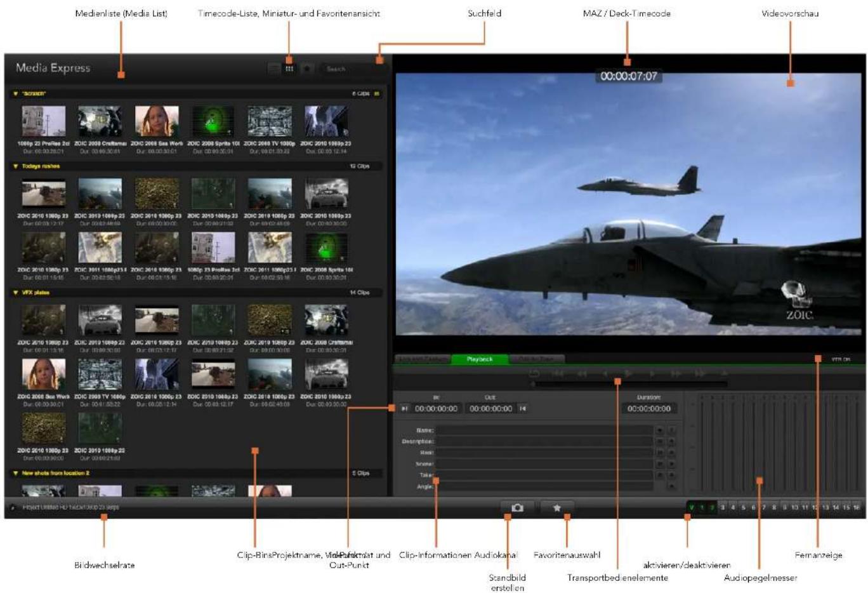Toggle audio channel 2 button

click(x=712, y=507)
